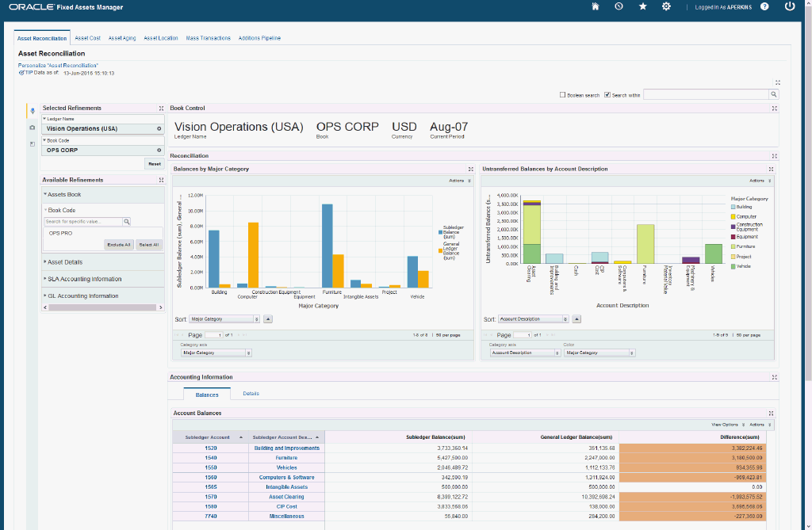812x530 pixels.
Task: Open the Sort dropdown set to Major Category
Action: point(224,318)
